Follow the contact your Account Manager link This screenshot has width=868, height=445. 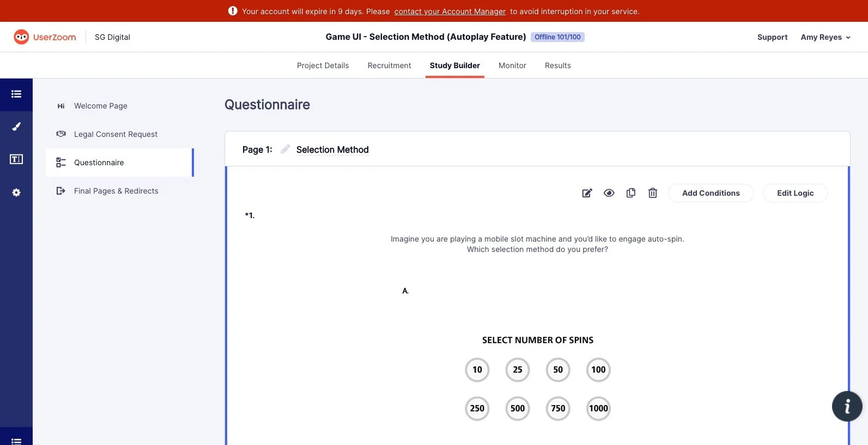pyautogui.click(x=450, y=11)
